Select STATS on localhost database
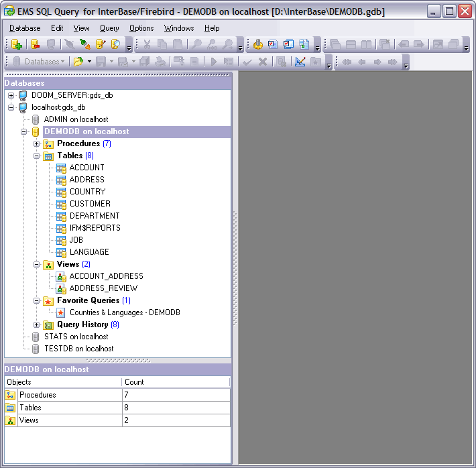This screenshot has height=468, width=476. 76,337
